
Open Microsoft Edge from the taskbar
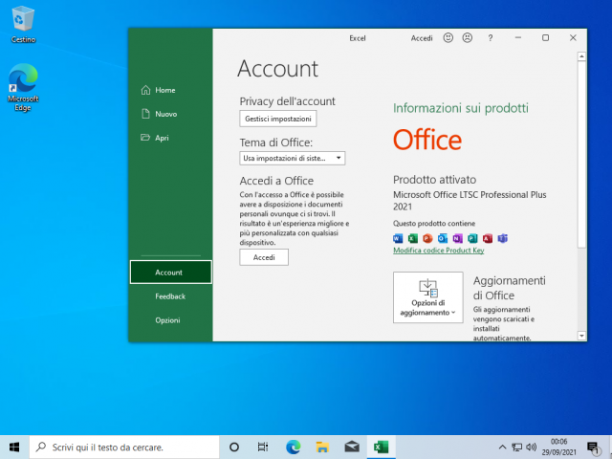click(x=293, y=447)
